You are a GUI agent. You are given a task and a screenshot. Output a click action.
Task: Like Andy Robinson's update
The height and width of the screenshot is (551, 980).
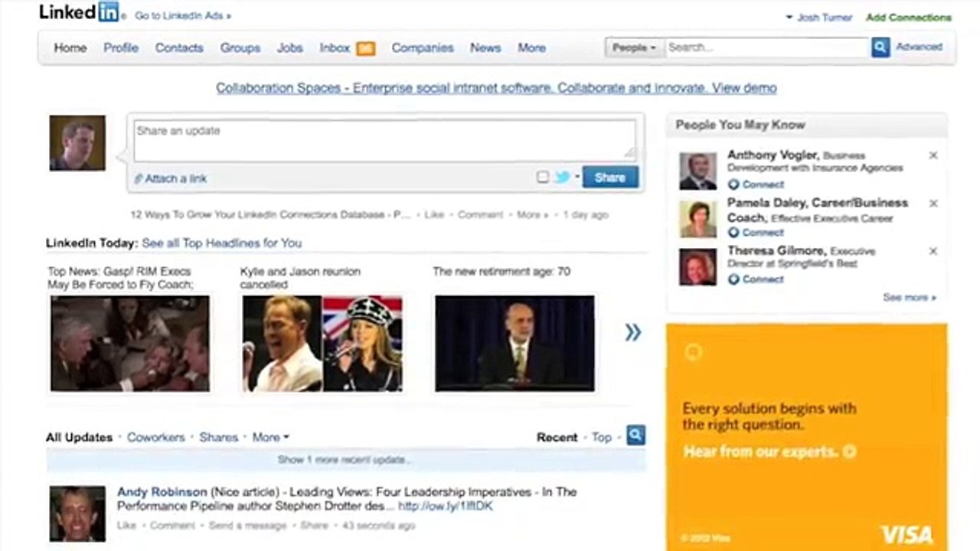[126, 526]
